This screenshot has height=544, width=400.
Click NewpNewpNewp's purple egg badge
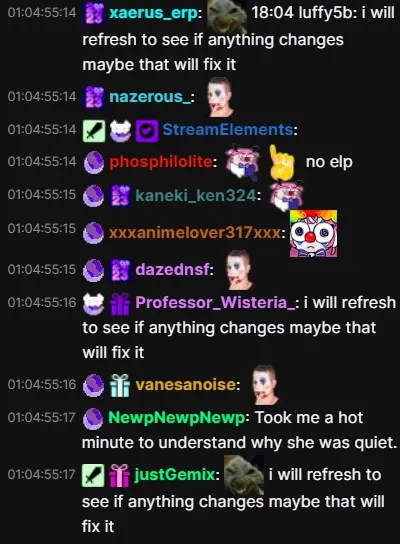pos(93,418)
